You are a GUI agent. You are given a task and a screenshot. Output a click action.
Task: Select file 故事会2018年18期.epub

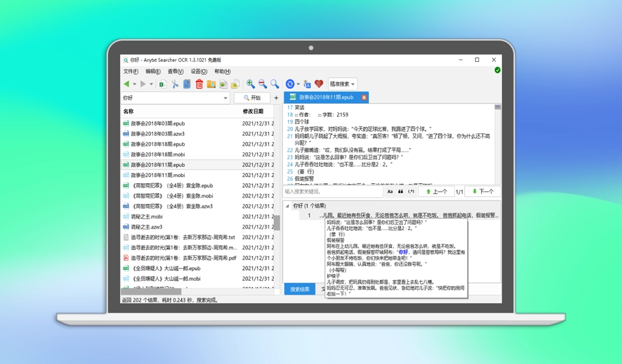(157, 144)
